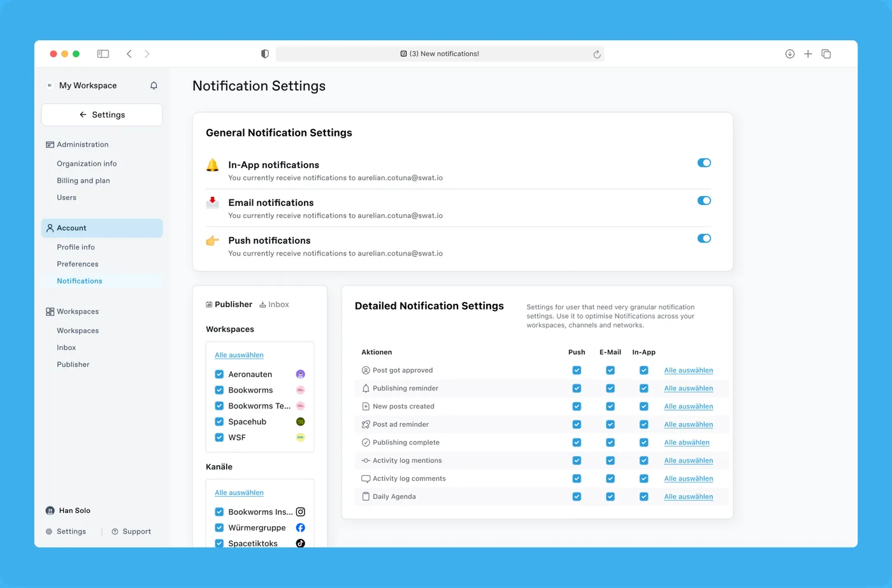Click the Support question mark icon
This screenshot has height=588, width=892.
coord(115,532)
